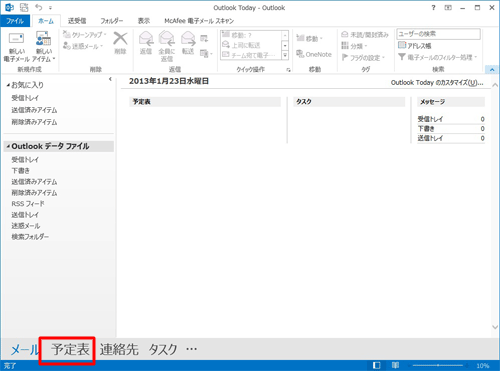
Task: Select 削除済みアイテム under Favorites
Action: 34,122
